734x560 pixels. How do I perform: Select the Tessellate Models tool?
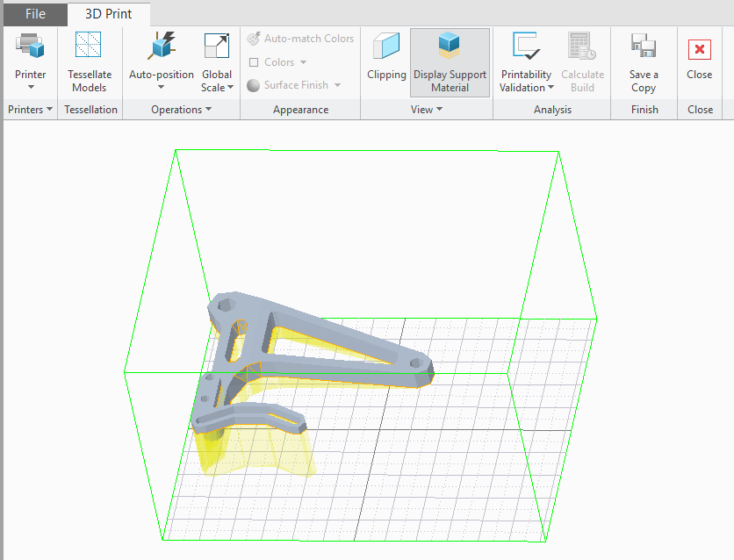[x=89, y=47]
